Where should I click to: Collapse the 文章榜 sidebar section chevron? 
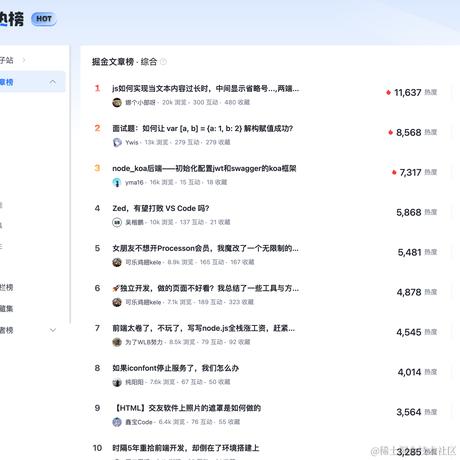(x=53, y=82)
